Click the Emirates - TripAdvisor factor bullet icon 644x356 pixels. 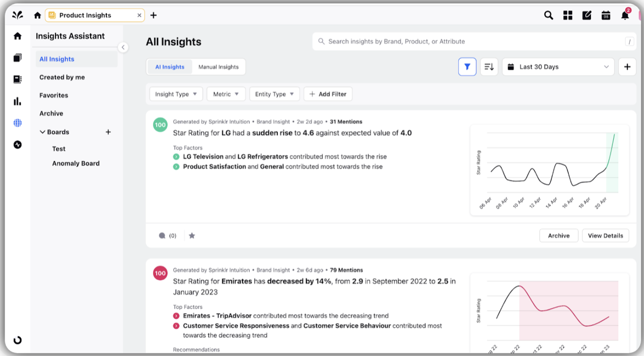pos(176,316)
